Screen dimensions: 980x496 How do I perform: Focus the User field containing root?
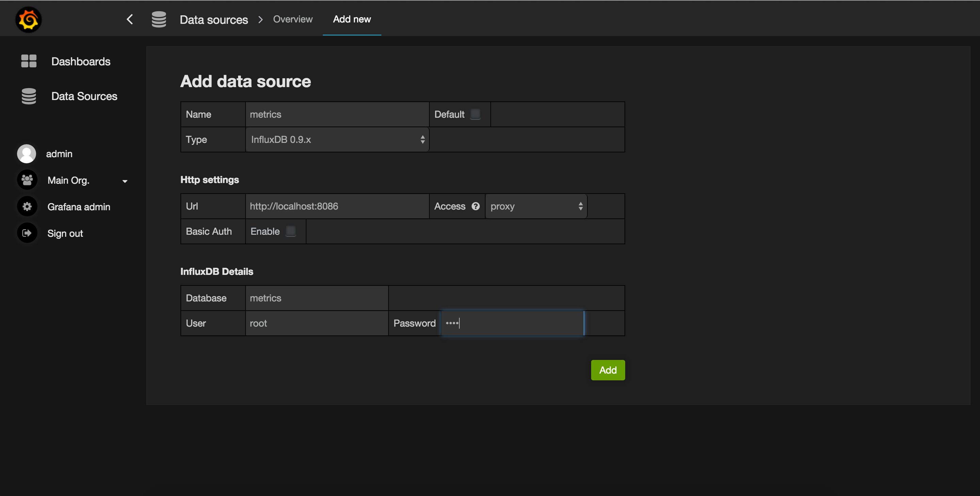pos(317,323)
